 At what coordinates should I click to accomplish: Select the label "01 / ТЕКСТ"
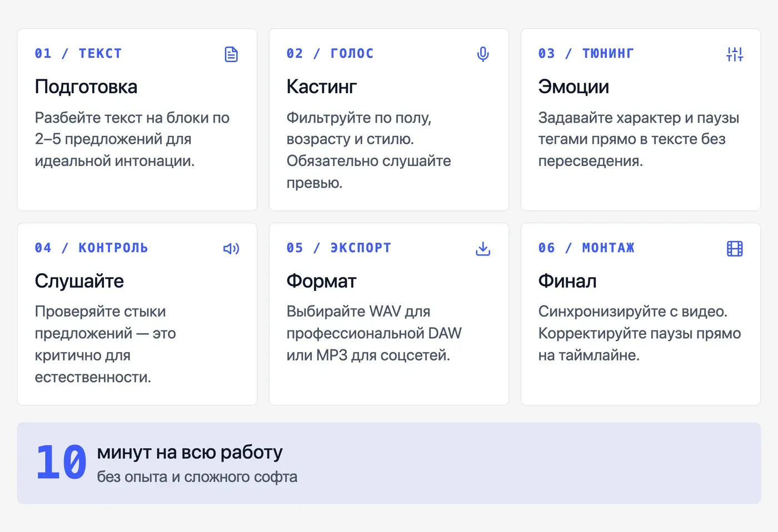click(x=78, y=54)
